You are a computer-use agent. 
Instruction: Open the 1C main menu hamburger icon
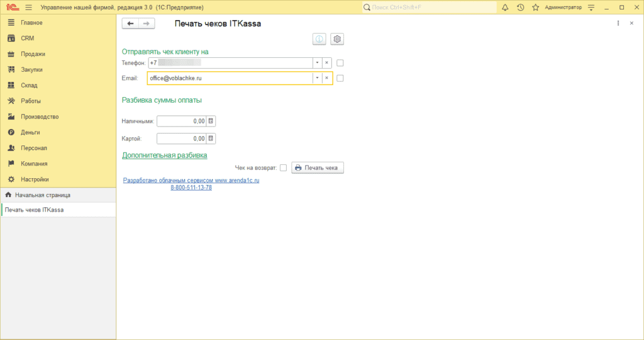click(x=28, y=8)
